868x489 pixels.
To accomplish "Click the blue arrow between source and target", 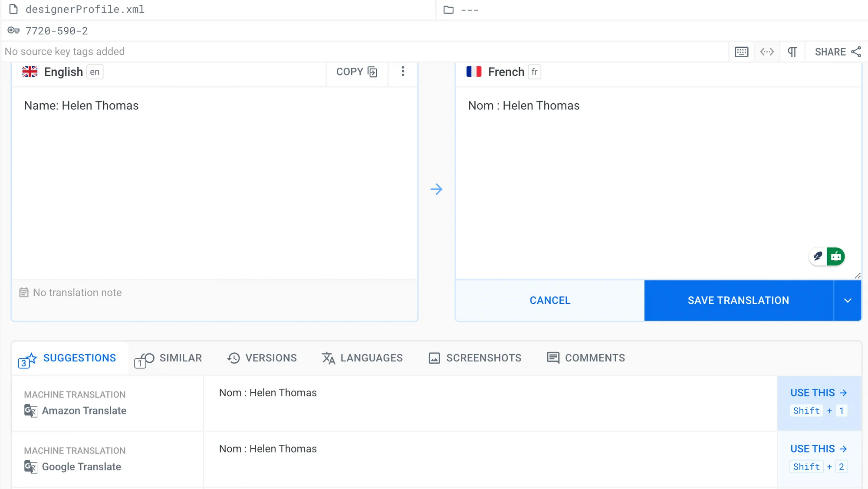I will [436, 189].
